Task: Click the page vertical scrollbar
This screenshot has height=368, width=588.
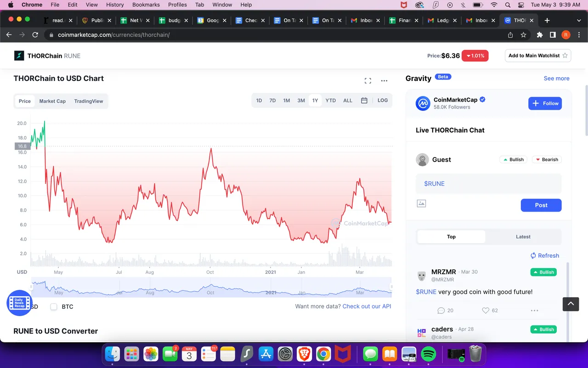Action: tap(586, 110)
